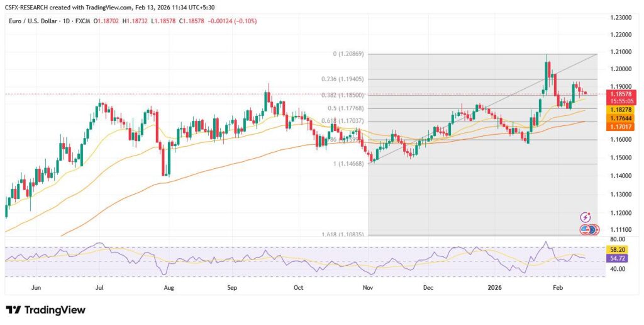Click the Nov label on time axis
This screenshot has width=644, height=325.
366,287
